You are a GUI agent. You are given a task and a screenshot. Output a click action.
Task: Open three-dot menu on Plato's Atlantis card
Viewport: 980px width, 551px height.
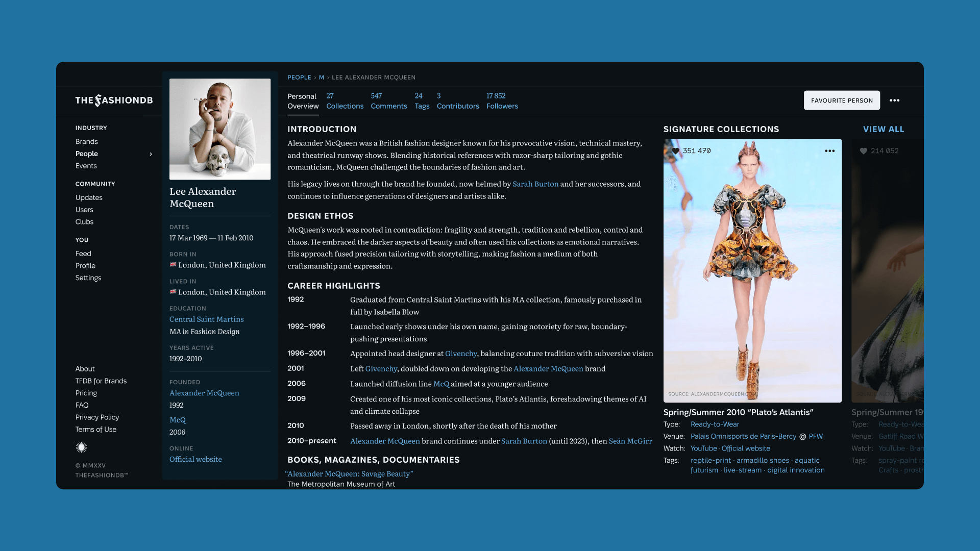click(829, 151)
